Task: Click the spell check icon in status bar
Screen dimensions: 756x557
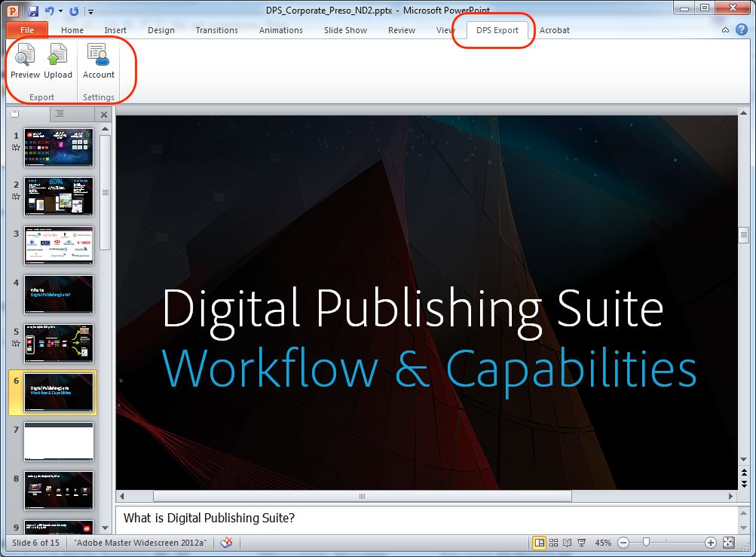Action: 227,543
